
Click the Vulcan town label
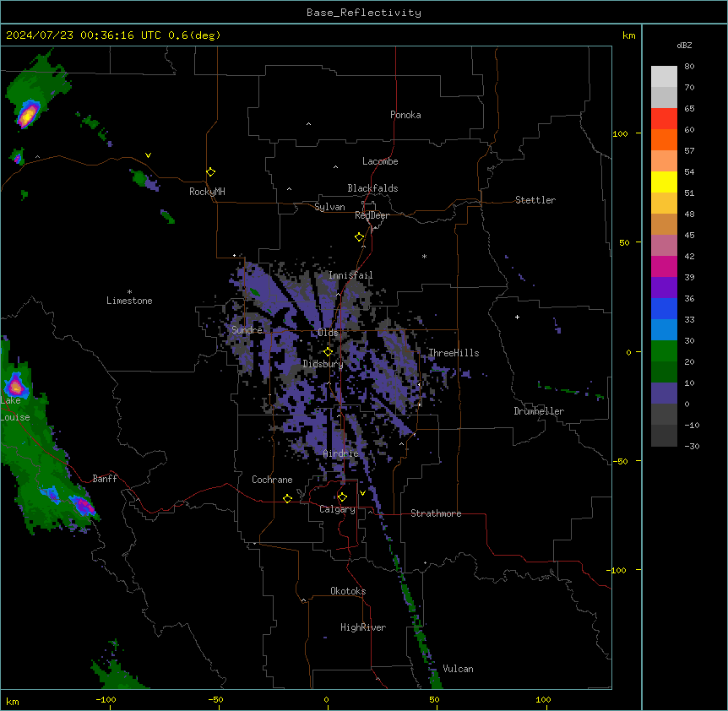pyautogui.click(x=458, y=669)
